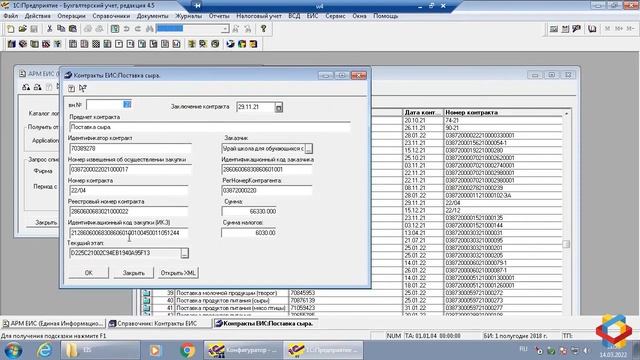Image resolution: width=640 pixels, height=360 pixels.
Task: Click first toolbar icon in АРМ ЕИС window
Action: coord(26,87)
